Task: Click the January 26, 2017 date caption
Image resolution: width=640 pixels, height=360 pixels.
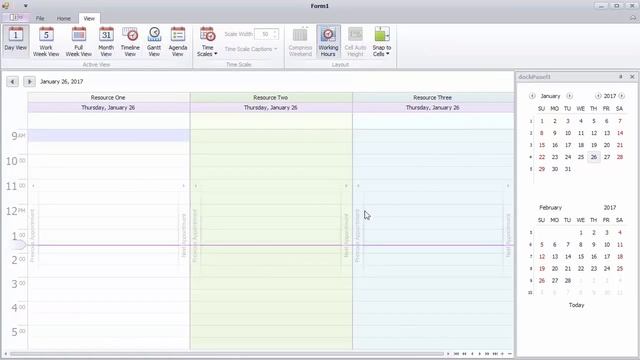Action: [x=62, y=82]
